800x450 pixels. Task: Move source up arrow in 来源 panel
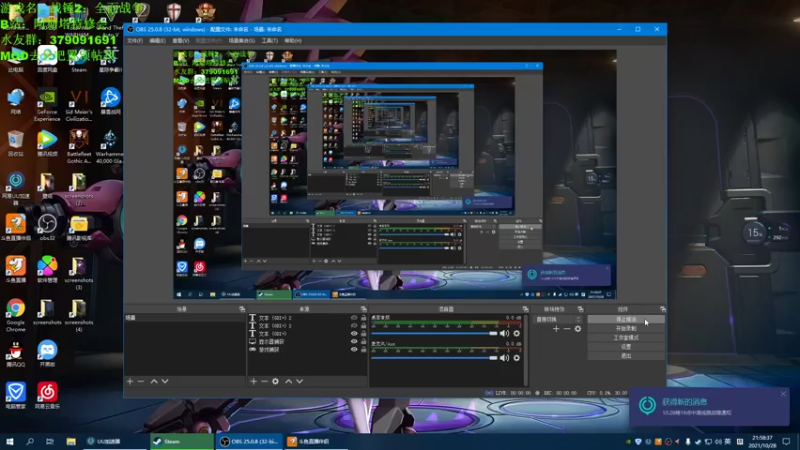pyautogui.click(x=288, y=381)
